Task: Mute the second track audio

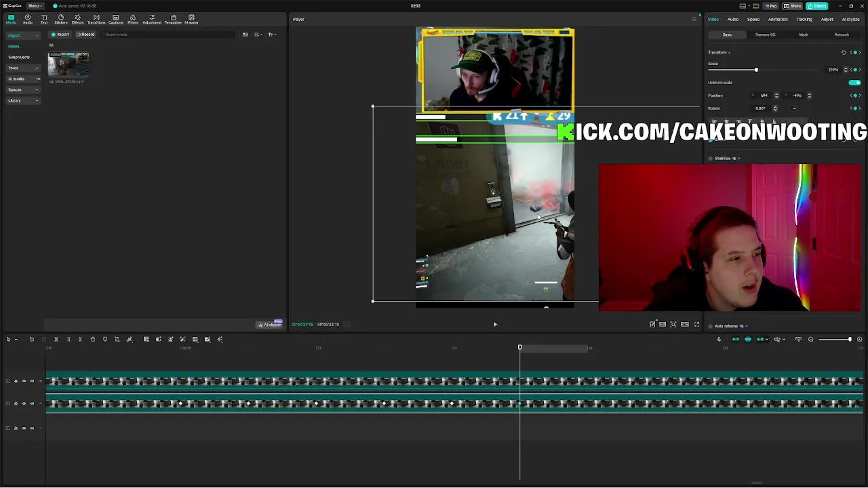Action: (x=32, y=403)
